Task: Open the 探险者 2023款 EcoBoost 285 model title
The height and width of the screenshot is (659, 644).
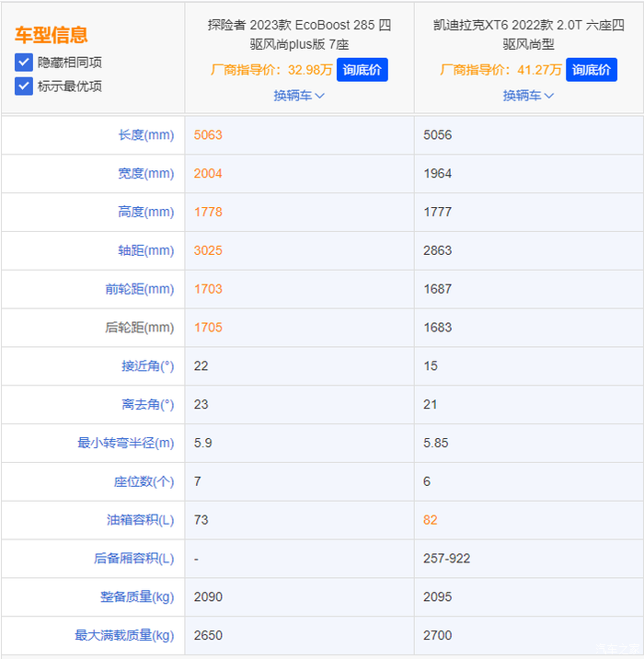Action: pyautogui.click(x=299, y=34)
